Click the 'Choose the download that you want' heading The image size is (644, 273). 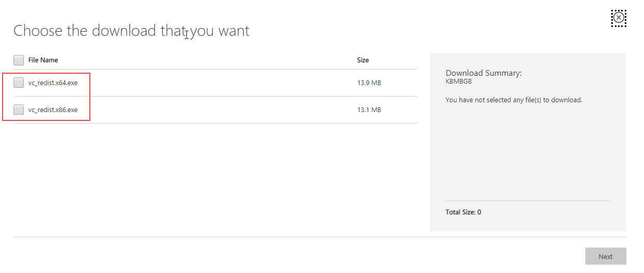pos(131,31)
